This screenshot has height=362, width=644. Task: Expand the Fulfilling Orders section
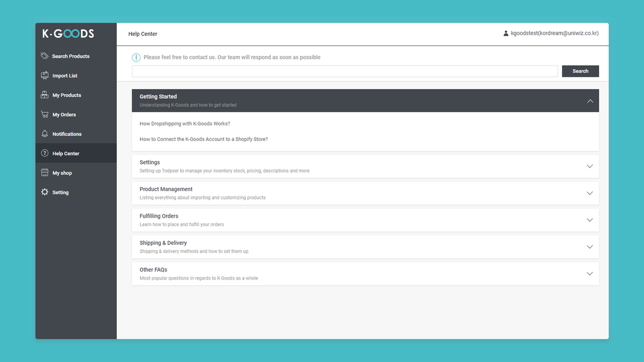point(589,220)
